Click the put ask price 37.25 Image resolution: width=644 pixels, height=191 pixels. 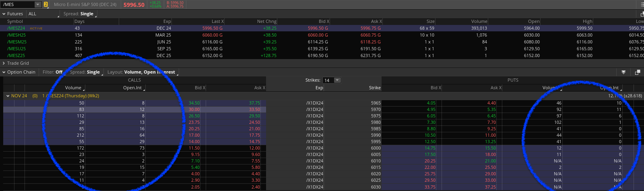point(490,187)
